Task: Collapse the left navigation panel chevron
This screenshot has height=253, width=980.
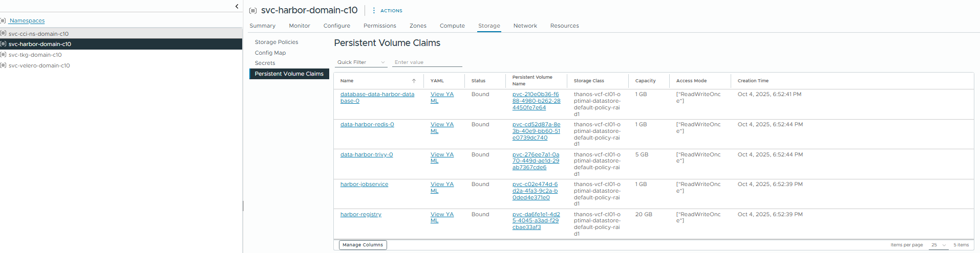Action: [x=237, y=6]
